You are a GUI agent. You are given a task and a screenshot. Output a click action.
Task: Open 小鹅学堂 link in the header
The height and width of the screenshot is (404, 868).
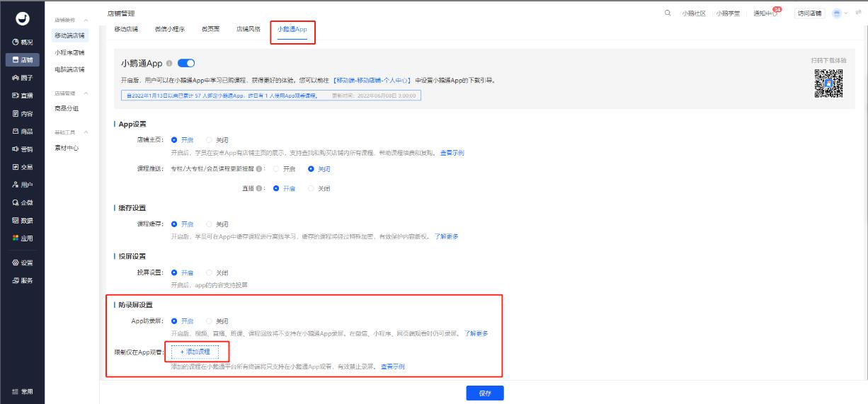[x=728, y=13]
